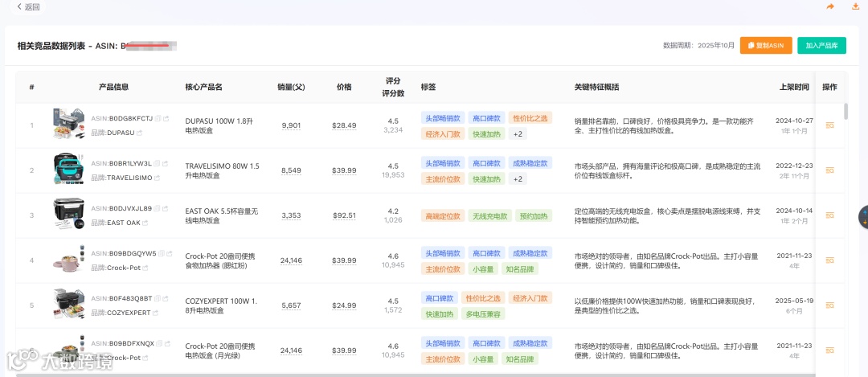This screenshot has width=868, height=377.
Task: Click price $92.51
Action: coord(344,215)
